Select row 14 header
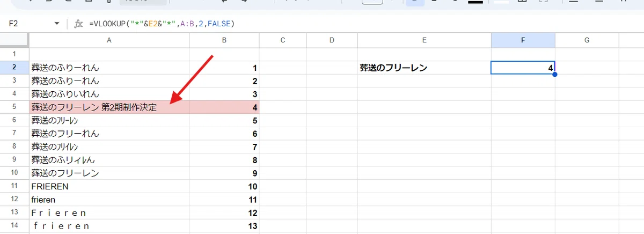 [14, 225]
